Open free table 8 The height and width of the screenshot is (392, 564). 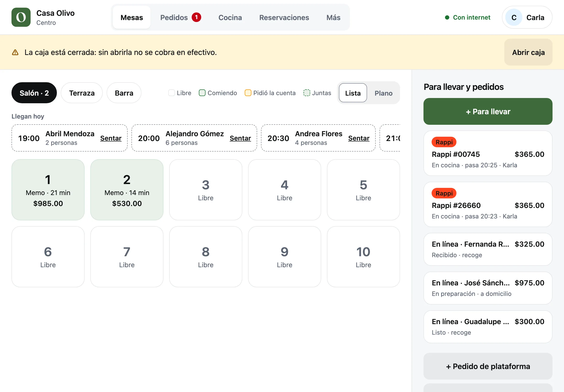(206, 257)
